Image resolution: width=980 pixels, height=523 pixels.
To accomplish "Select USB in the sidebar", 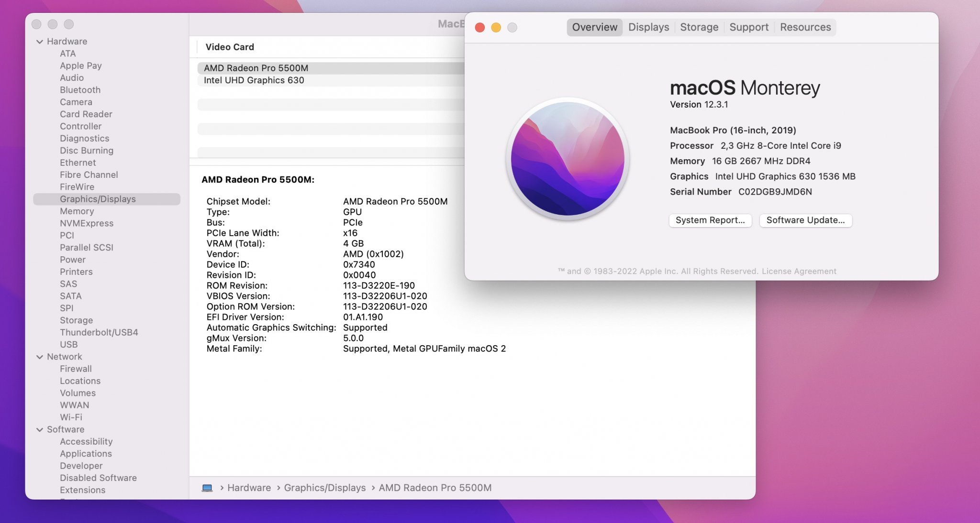I will (x=69, y=345).
